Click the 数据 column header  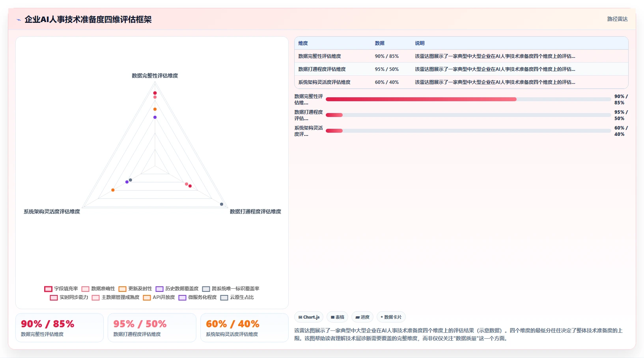[x=379, y=43]
